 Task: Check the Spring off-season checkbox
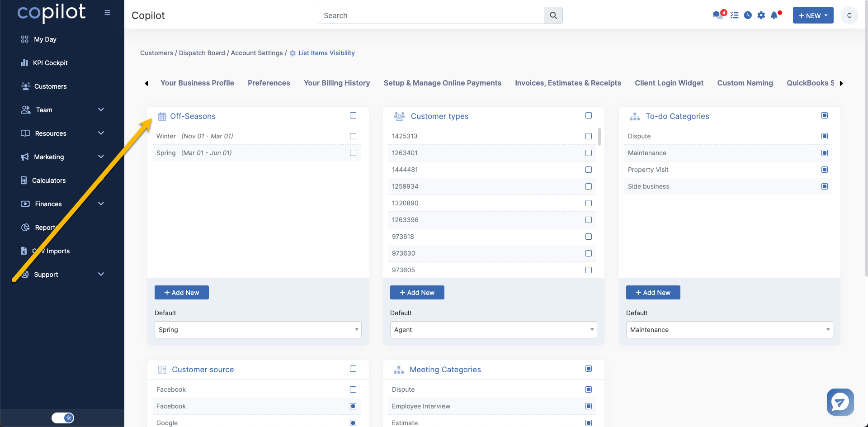(353, 153)
